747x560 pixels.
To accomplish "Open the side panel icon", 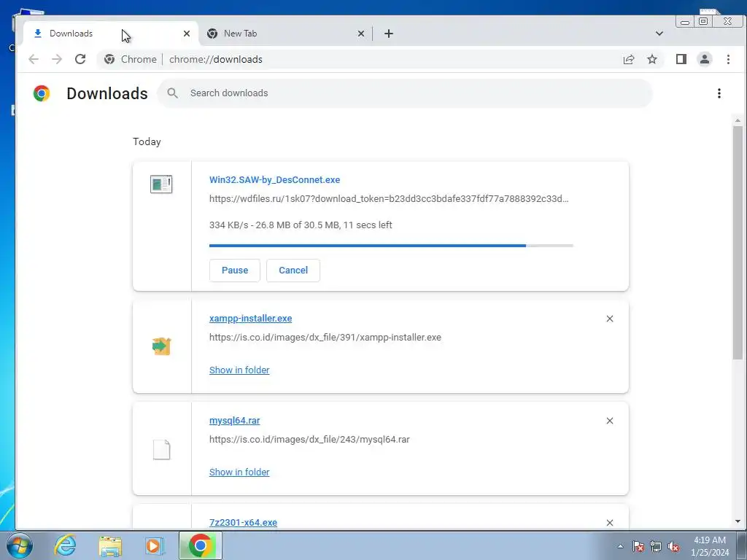I will 681,59.
